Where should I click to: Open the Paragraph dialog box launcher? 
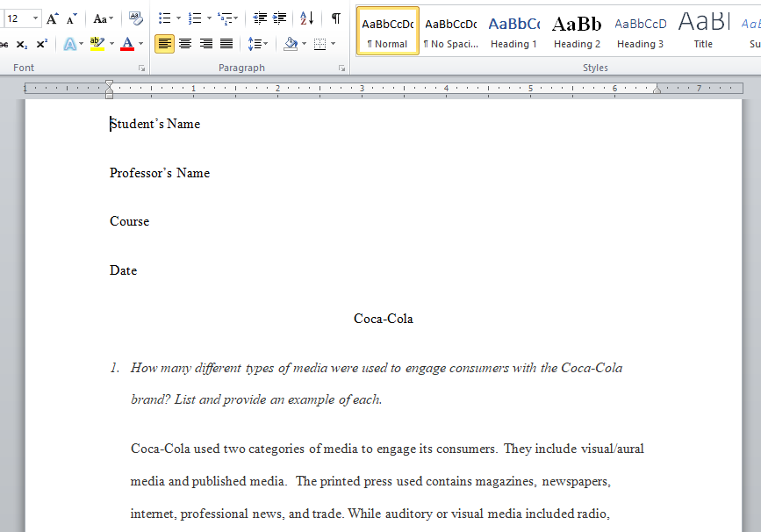(x=342, y=68)
